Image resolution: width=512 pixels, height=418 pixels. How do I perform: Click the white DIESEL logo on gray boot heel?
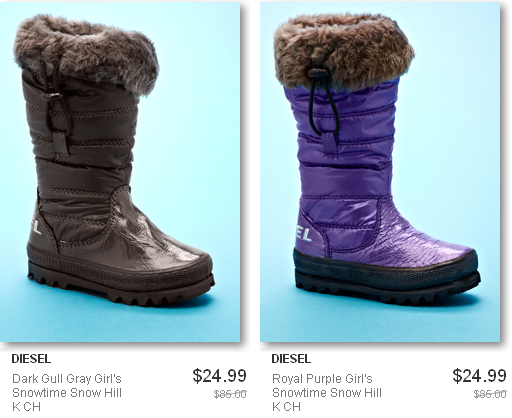(x=36, y=226)
